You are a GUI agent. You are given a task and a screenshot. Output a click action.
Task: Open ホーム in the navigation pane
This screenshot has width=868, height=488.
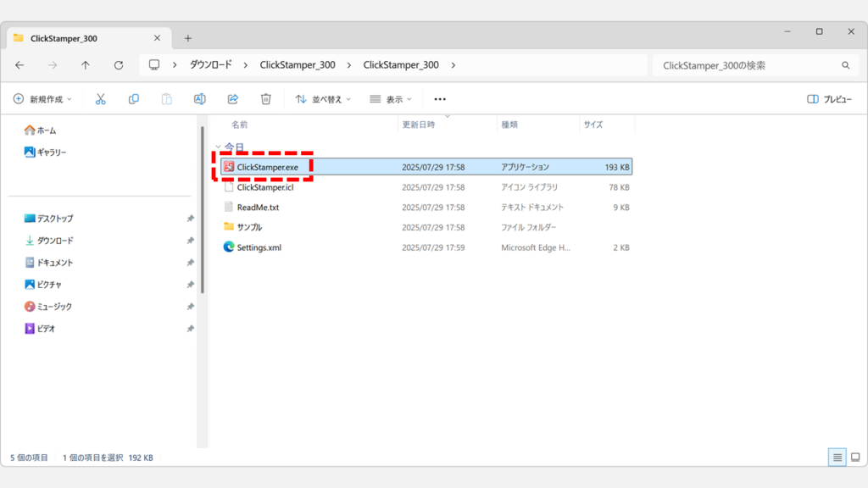tap(41, 130)
